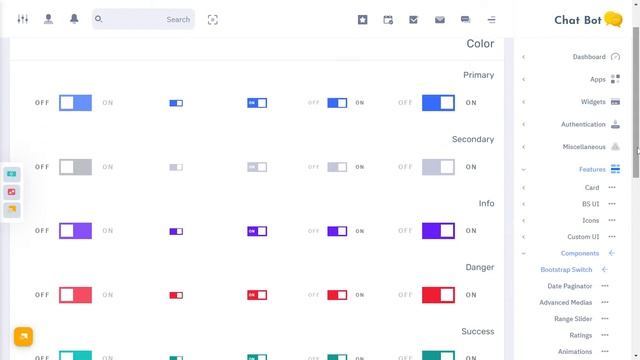Viewport: 640px width, 360px height.
Task: Click the orange floating chat button
Action: (x=23, y=337)
